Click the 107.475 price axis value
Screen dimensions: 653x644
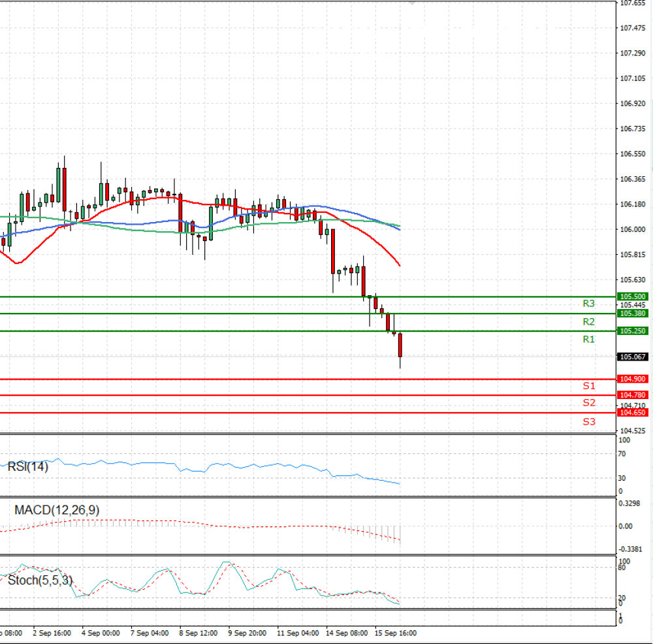click(633, 28)
